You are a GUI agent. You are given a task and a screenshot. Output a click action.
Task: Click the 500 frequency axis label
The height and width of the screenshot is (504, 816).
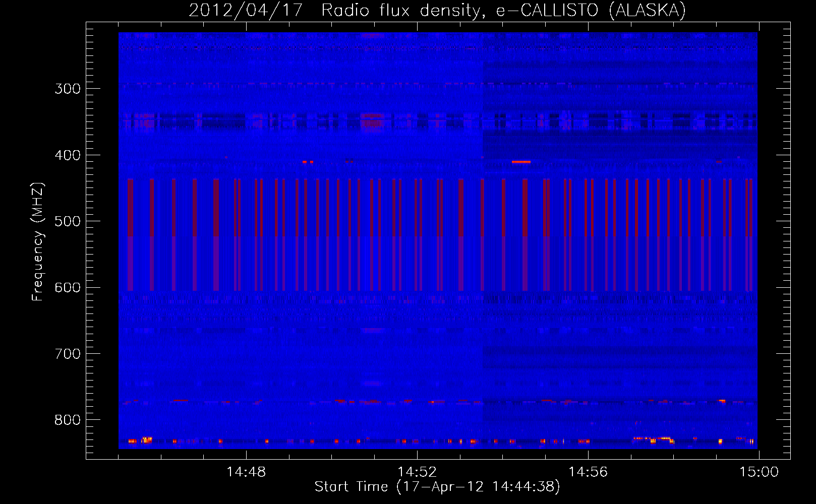click(x=68, y=221)
